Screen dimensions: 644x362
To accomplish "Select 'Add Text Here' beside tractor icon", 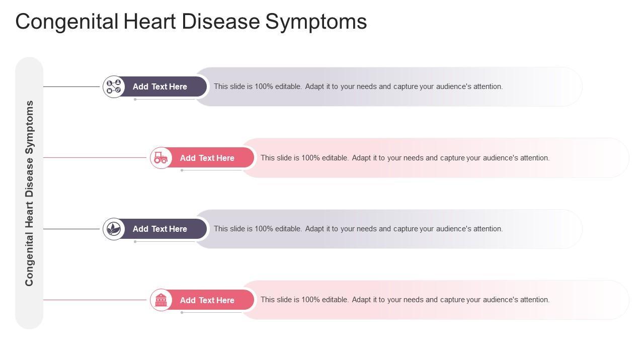I will [207, 158].
